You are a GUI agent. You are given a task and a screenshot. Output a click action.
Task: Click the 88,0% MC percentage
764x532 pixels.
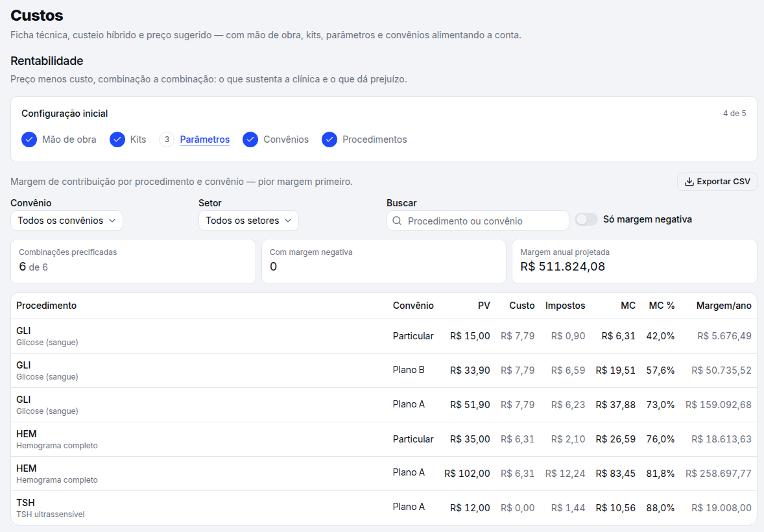(x=660, y=507)
